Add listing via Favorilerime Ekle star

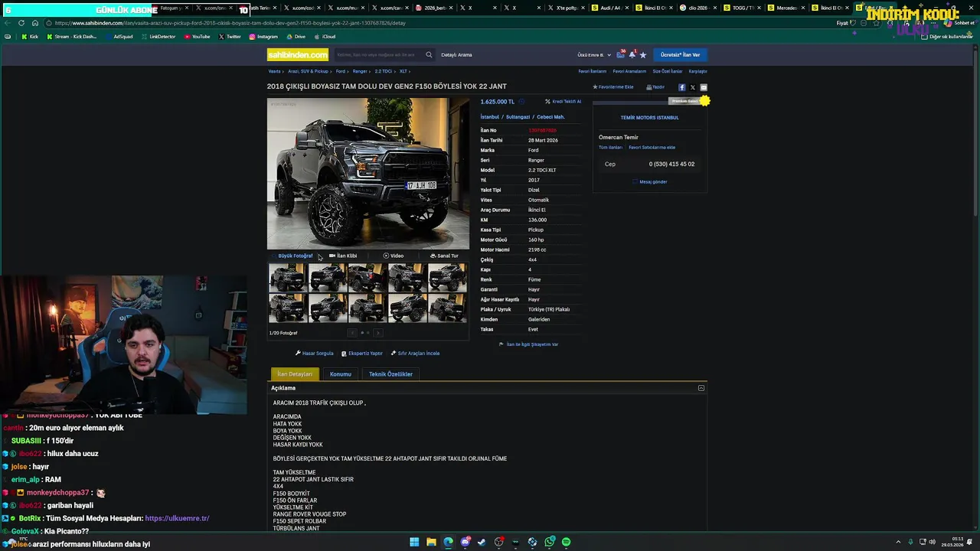[x=613, y=87]
